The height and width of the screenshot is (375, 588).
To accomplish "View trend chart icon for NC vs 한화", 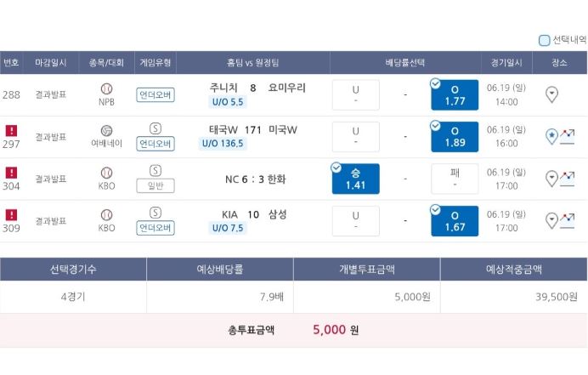I will 568,179.
